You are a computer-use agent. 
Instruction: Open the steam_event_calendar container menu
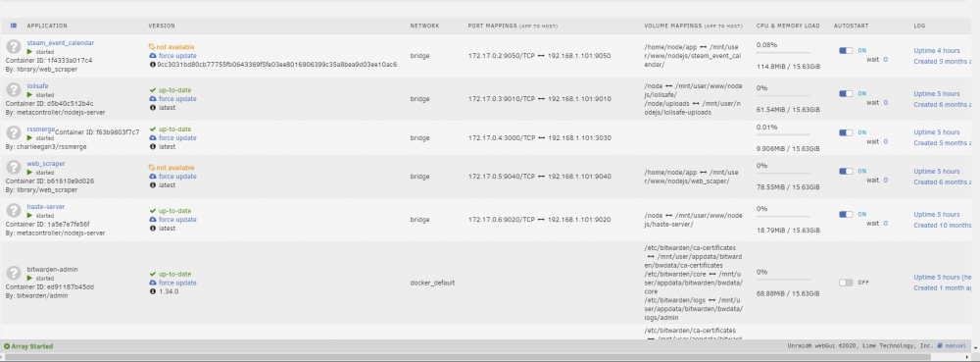61,43
